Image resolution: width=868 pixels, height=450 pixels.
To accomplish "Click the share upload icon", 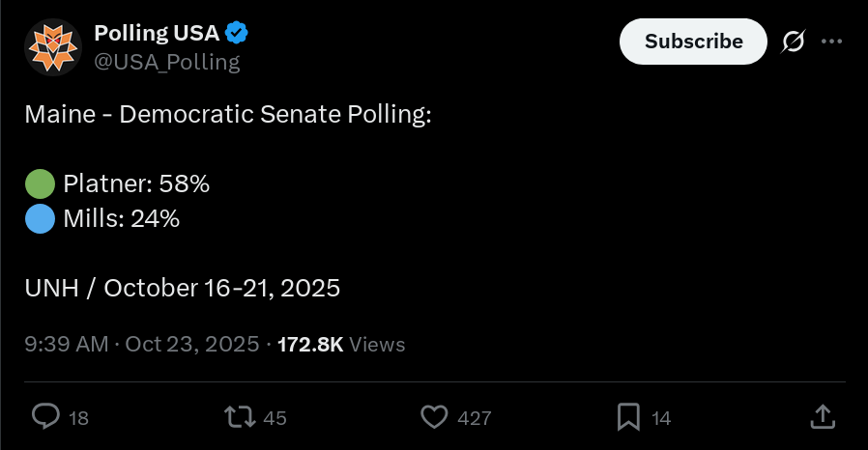I will tap(822, 416).
